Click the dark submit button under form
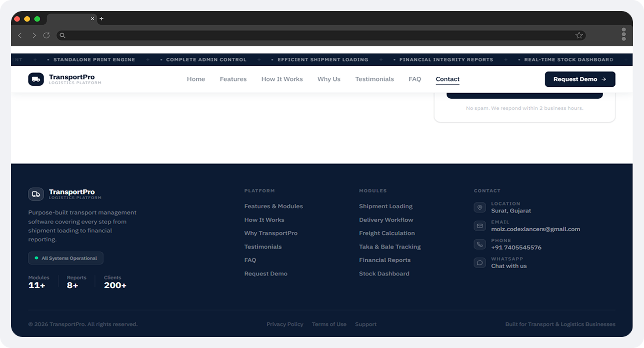The width and height of the screenshot is (644, 348). (x=525, y=96)
